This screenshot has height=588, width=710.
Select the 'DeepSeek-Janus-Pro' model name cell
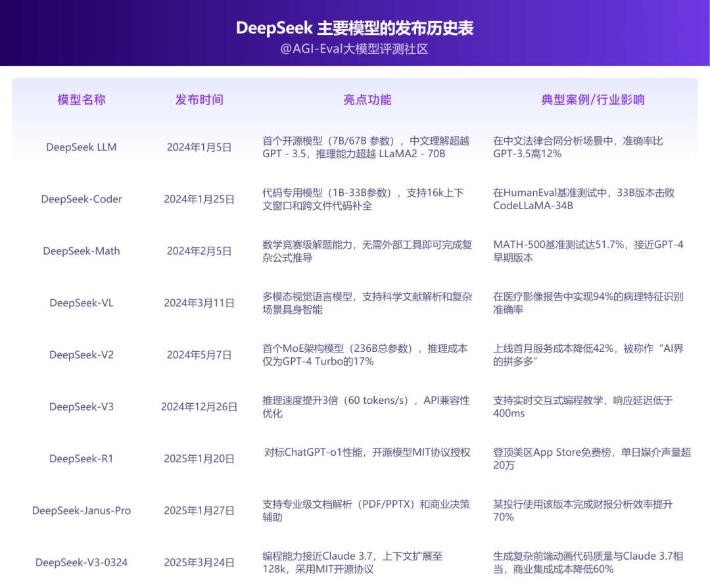[82, 510]
